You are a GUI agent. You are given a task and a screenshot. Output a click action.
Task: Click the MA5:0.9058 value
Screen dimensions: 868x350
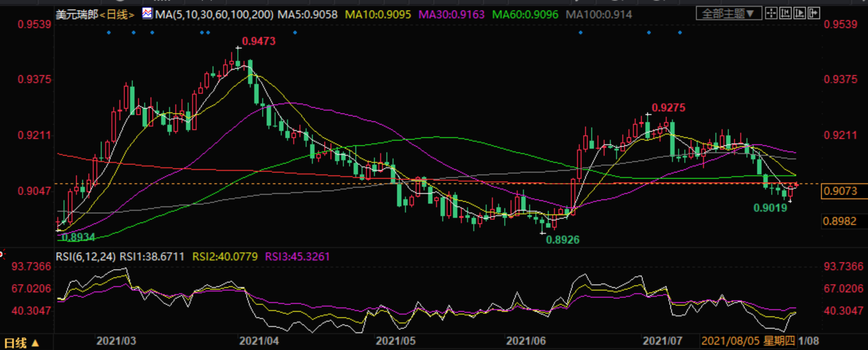pyautogui.click(x=308, y=14)
